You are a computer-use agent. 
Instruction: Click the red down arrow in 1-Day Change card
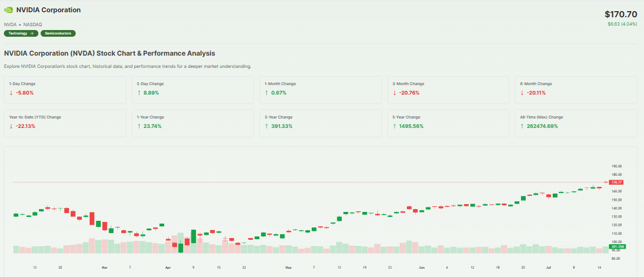click(x=11, y=93)
